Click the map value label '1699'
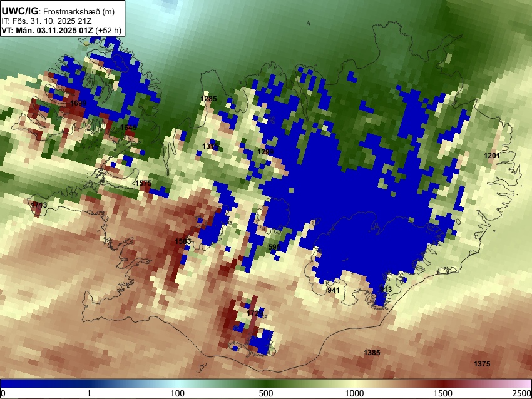532x399 pixels. (x=78, y=103)
